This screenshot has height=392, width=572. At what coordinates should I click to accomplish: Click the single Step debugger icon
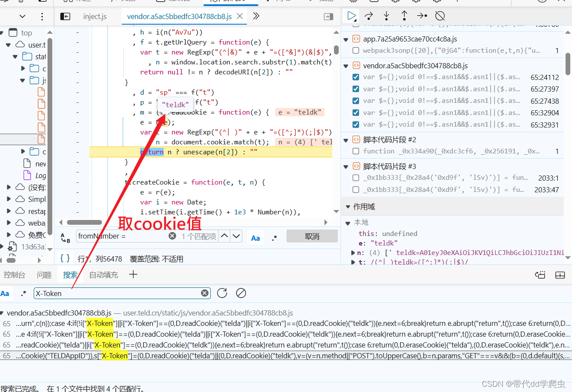coord(422,16)
